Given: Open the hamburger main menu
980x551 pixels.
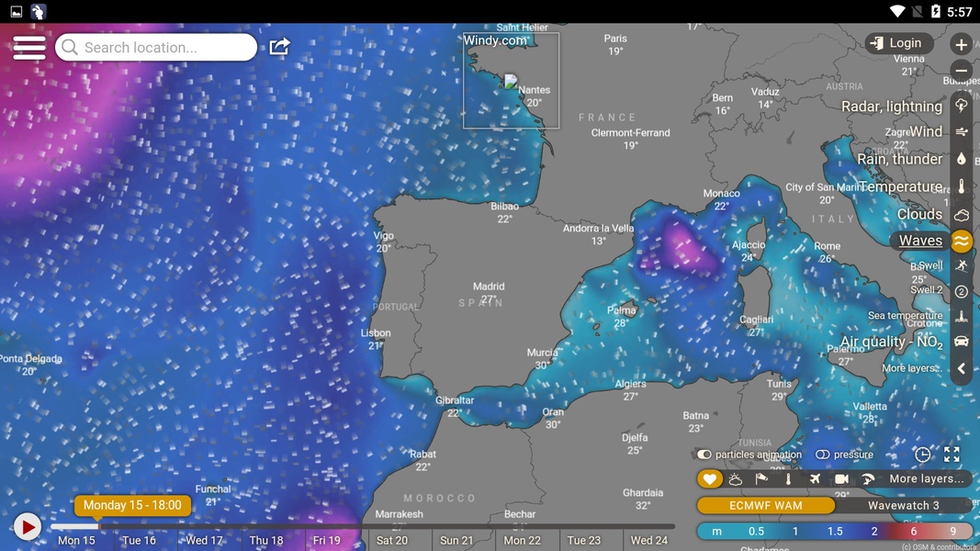Looking at the screenshot, I should point(29,48).
